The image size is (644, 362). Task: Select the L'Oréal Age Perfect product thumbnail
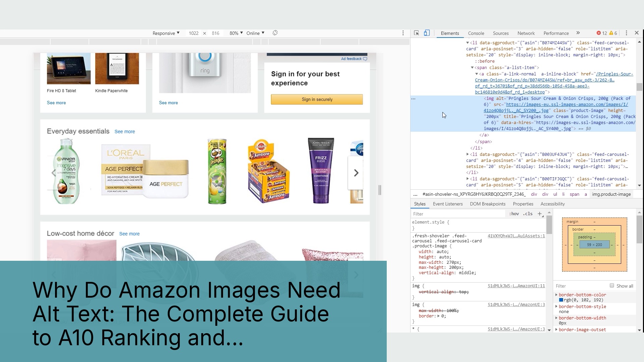tap(145, 171)
